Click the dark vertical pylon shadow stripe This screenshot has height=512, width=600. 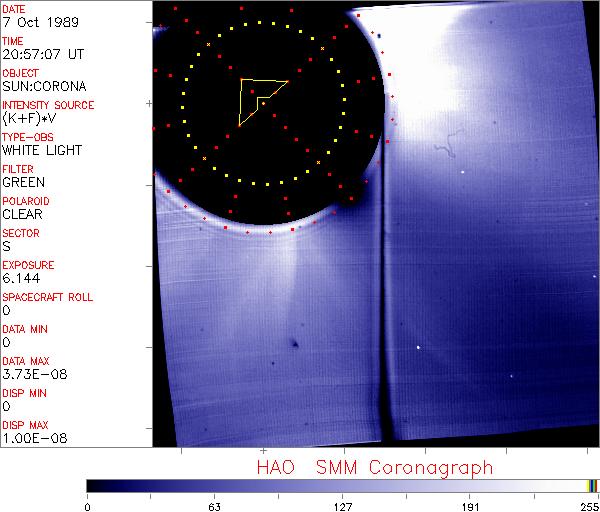380,300
